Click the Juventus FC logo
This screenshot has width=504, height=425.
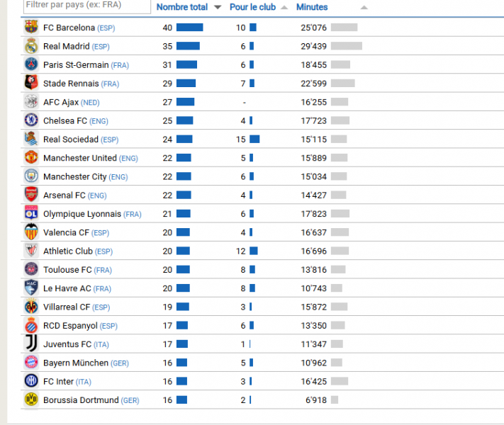[31, 344]
